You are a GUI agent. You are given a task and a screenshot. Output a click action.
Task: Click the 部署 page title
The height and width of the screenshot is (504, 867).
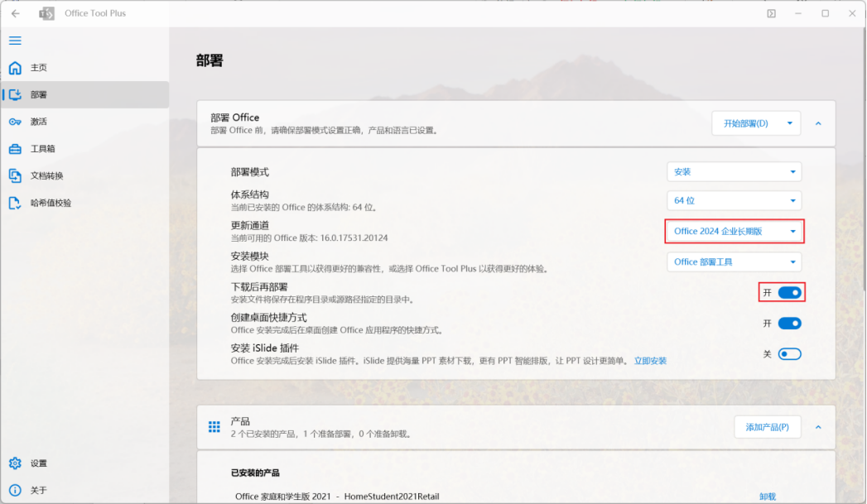click(210, 60)
